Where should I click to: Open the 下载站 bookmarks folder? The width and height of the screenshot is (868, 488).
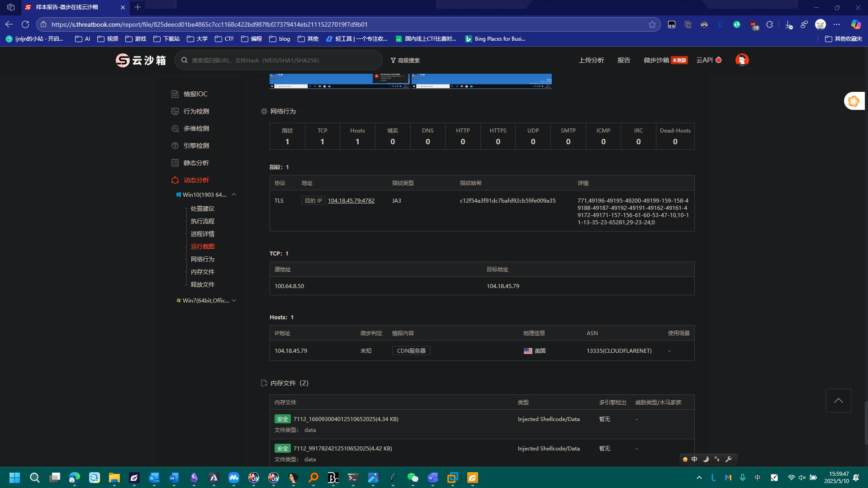[x=166, y=39]
